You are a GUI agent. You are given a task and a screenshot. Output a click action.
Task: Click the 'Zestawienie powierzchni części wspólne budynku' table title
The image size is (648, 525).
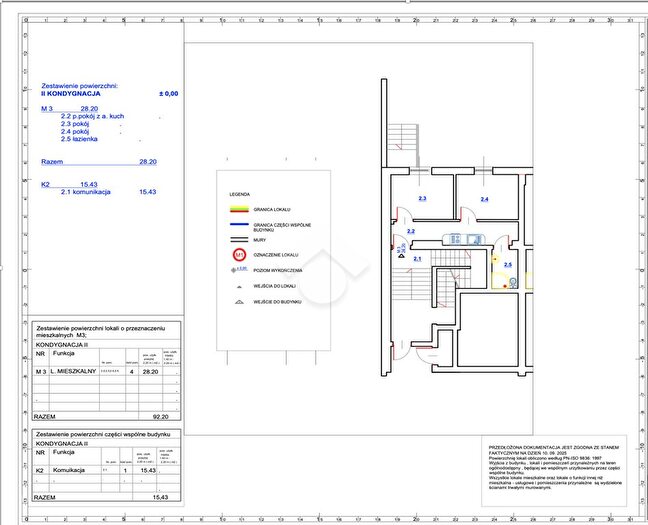click(x=103, y=434)
